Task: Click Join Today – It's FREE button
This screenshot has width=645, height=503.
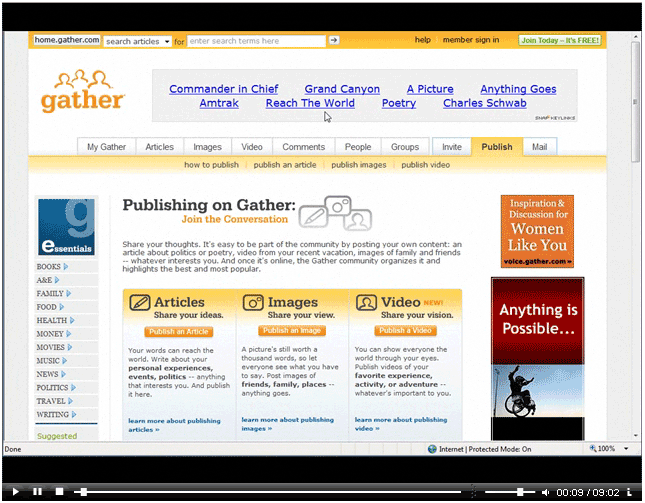Action: pyautogui.click(x=560, y=40)
